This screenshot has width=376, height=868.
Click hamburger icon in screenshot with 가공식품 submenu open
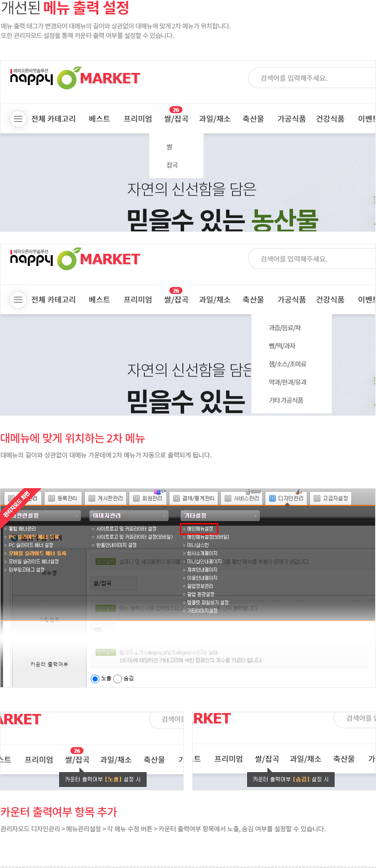[18, 300]
